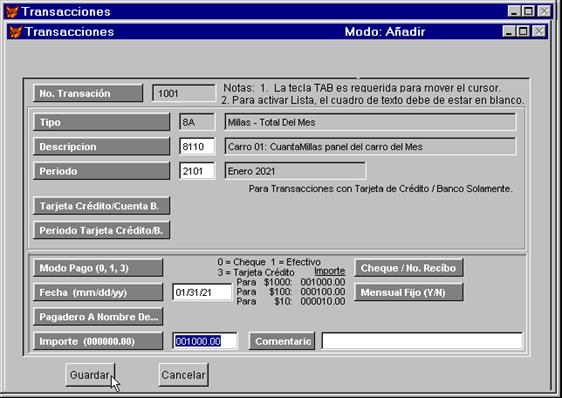Click the '000100.00' example amount for $100

coord(323,292)
